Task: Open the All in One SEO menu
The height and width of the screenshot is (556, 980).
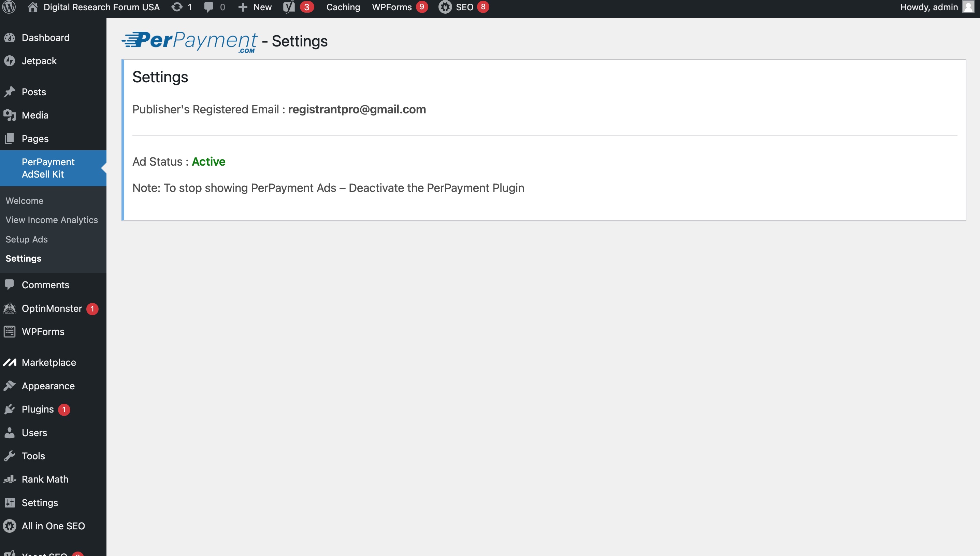Action: point(53,526)
